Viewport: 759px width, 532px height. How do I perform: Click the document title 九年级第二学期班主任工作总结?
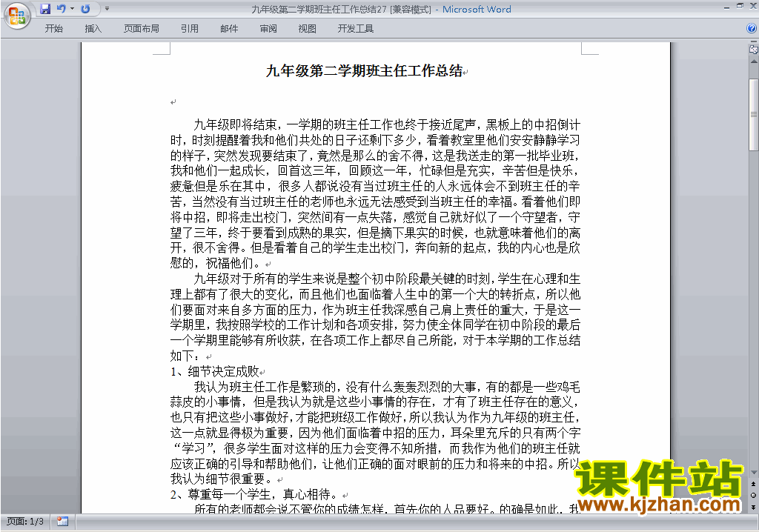click(365, 71)
